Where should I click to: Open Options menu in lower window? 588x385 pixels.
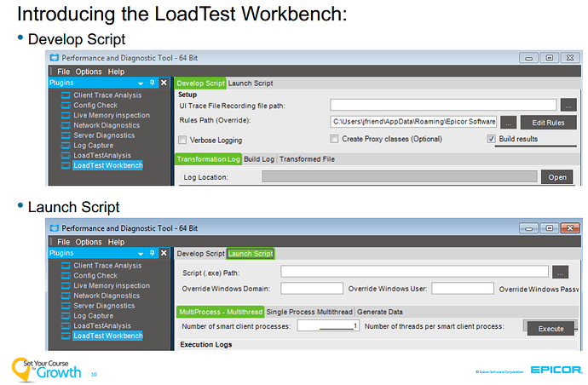[89, 242]
